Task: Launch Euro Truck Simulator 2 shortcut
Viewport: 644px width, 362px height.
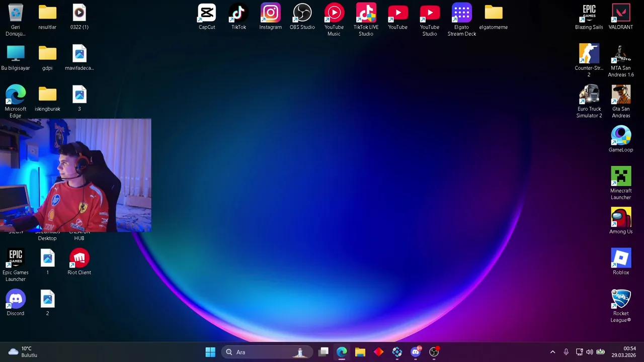Action: coord(589,102)
